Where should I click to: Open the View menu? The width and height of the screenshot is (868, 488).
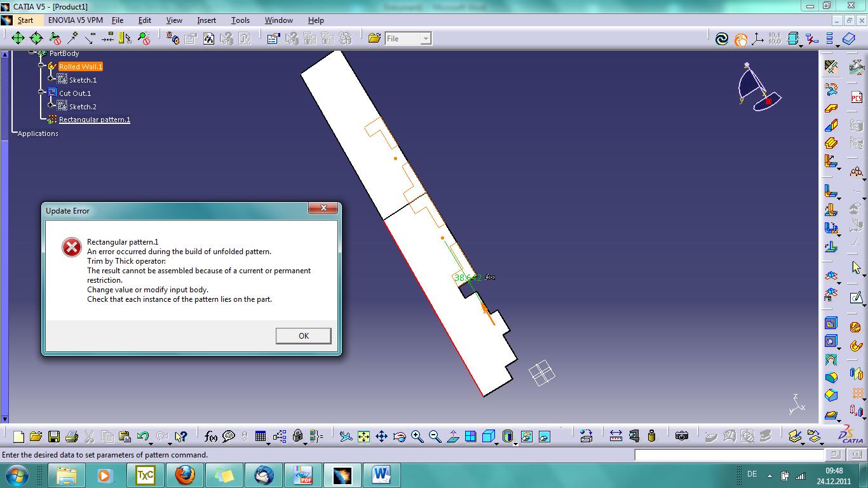pyautogui.click(x=174, y=20)
